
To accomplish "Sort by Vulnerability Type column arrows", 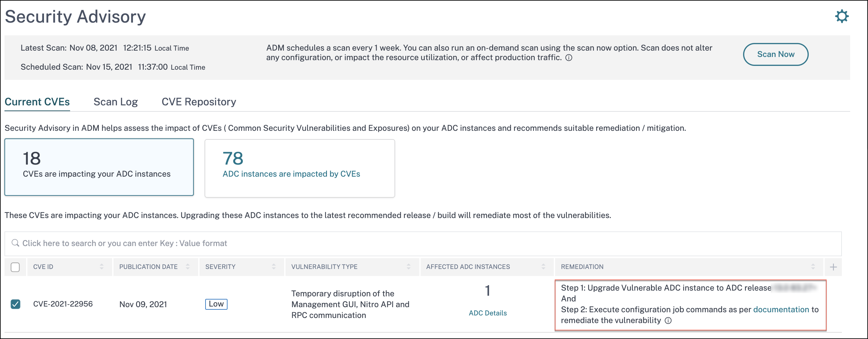I will (409, 267).
